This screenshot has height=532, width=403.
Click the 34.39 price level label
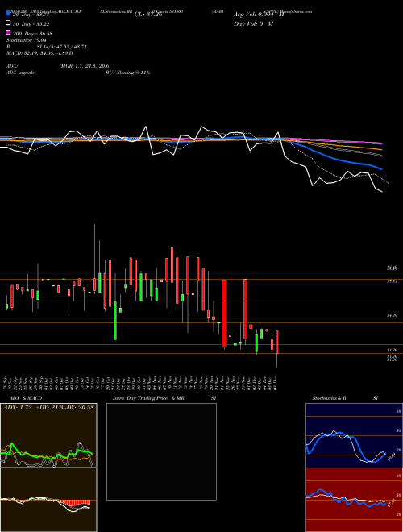393,315
